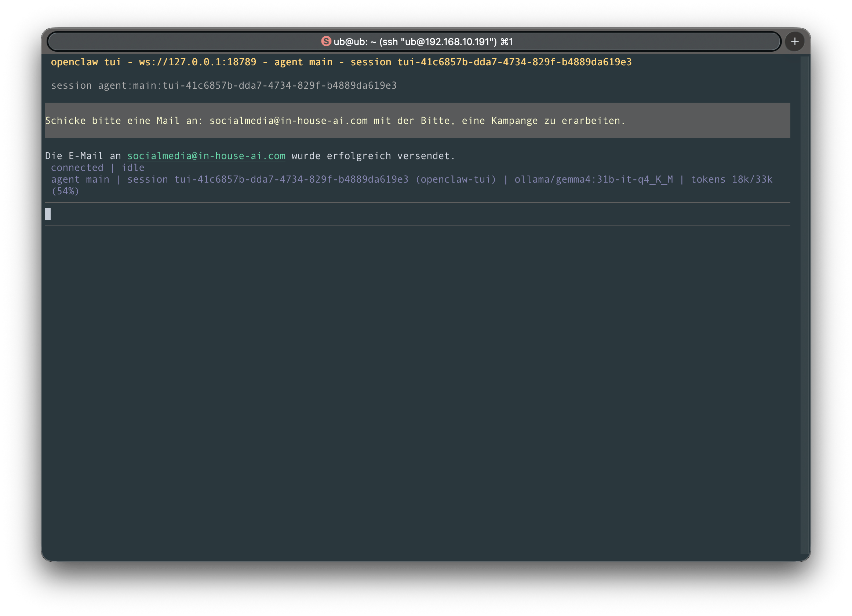Screen dimensions: 852x616
Task: Click the red S session icon in the tab
Action: [x=326, y=42]
